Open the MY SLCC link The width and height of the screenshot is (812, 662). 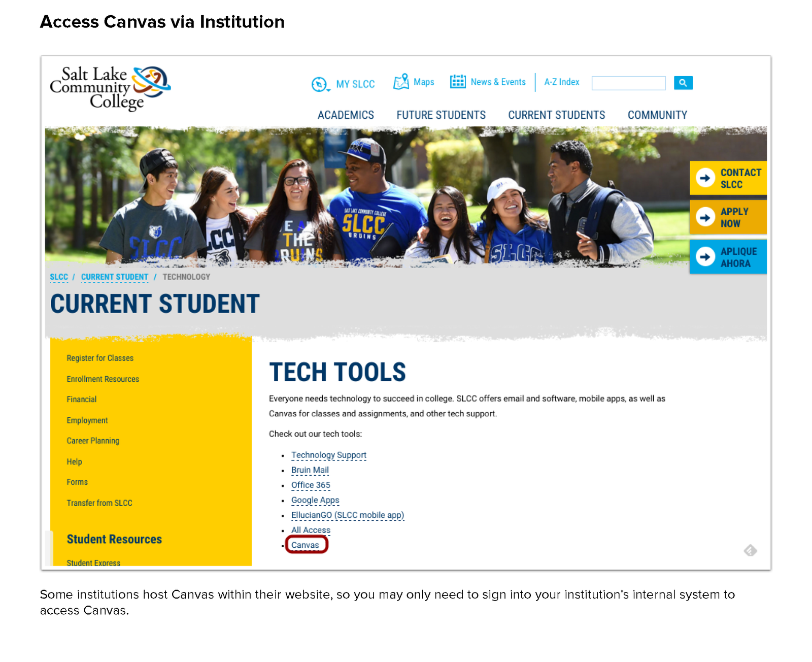tap(355, 84)
